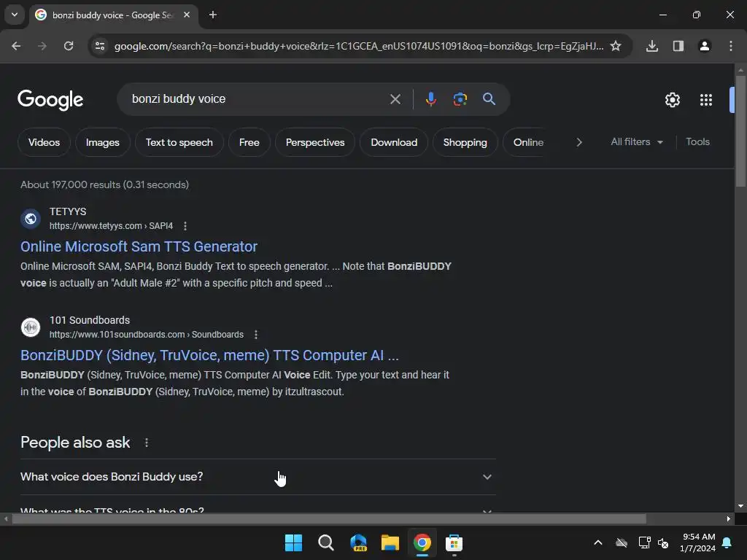Viewport: 747px width, 560px height.
Task: Show more filter chips arrow
Action: pos(578,142)
